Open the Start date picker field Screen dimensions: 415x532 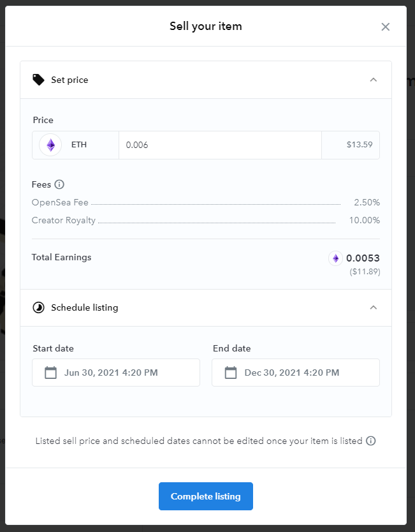click(116, 373)
